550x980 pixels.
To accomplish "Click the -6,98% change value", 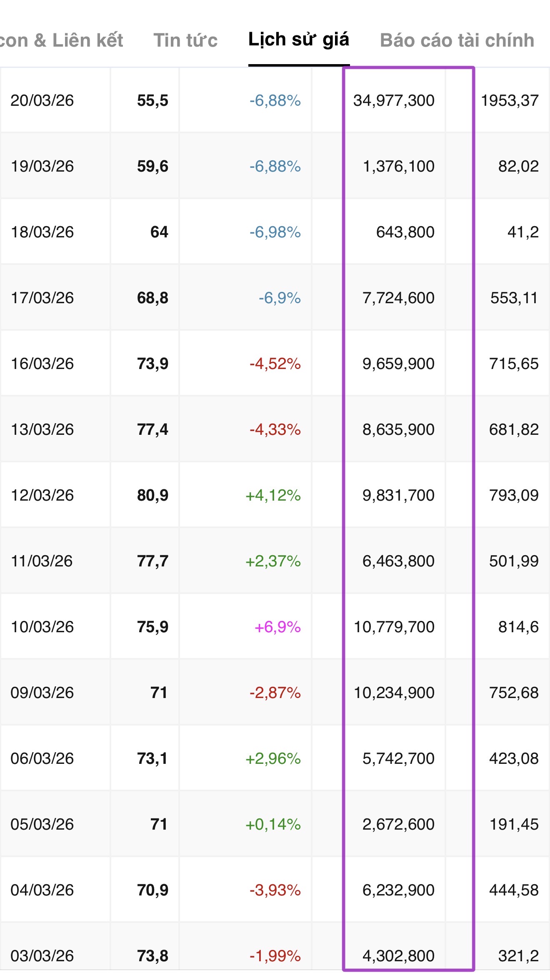I will [x=275, y=232].
